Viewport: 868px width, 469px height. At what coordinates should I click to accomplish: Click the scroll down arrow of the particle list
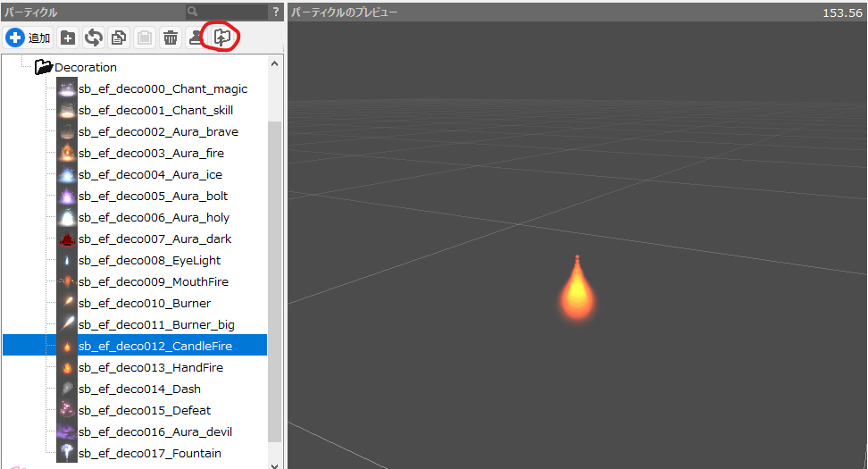point(274,463)
